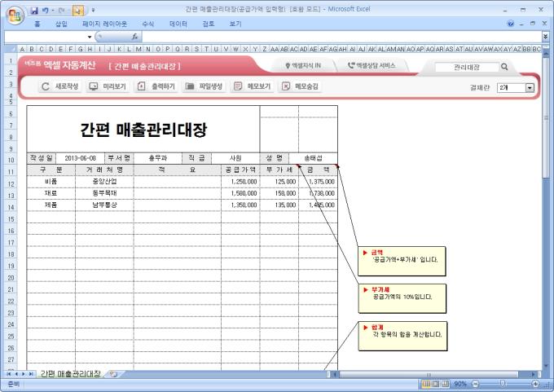Viewport: 554px width, 392px height.
Task: Click the horizontal scrollbar right arrow
Action: [x=534, y=374]
